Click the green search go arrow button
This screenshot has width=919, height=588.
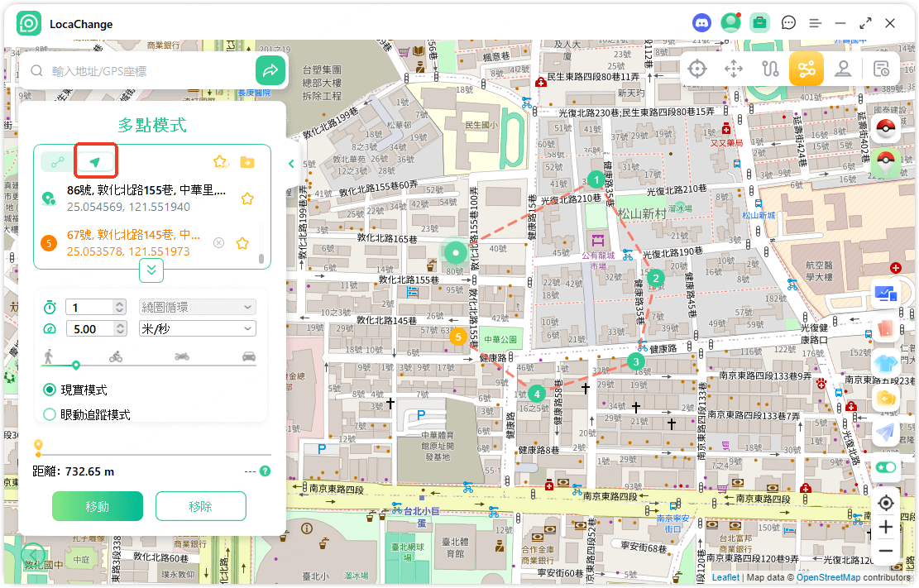click(270, 71)
